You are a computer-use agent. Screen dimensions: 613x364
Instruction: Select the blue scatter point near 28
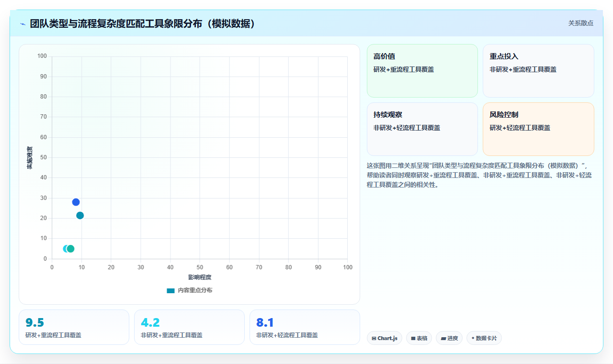[76, 202]
